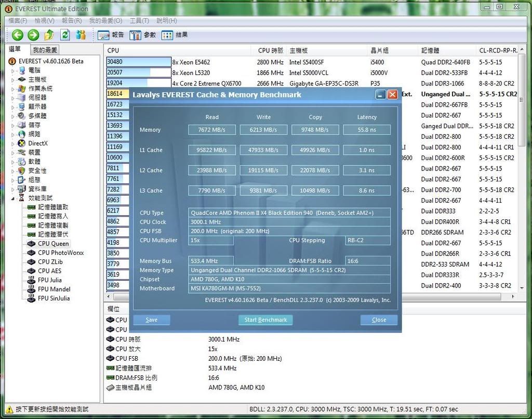The width and height of the screenshot is (532, 419).
Task: Expand the 資料庫 tree node arrow
Action: pos(13,189)
